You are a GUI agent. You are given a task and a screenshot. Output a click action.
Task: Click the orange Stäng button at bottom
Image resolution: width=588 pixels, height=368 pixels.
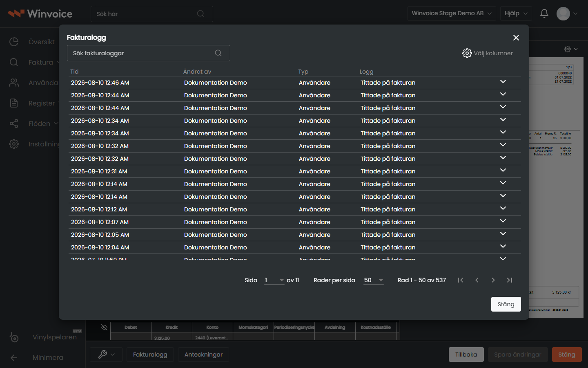pyautogui.click(x=567, y=355)
